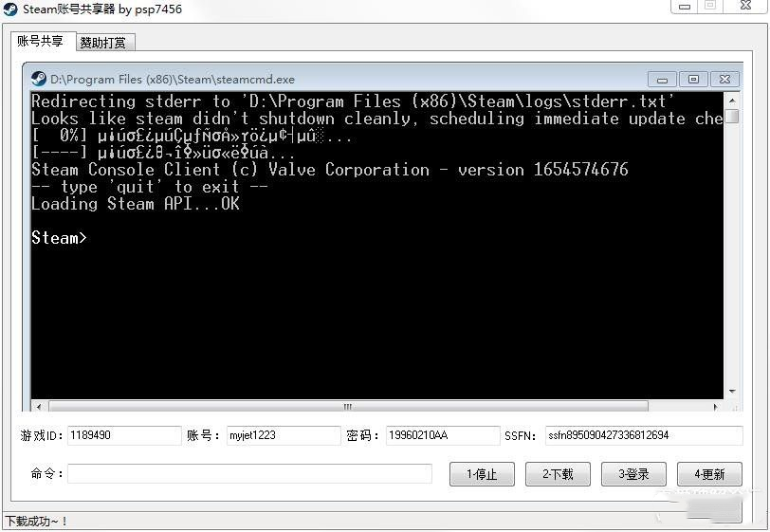Switch to the 账号共享 tab
The width and height of the screenshot is (770, 532).
tap(40, 42)
